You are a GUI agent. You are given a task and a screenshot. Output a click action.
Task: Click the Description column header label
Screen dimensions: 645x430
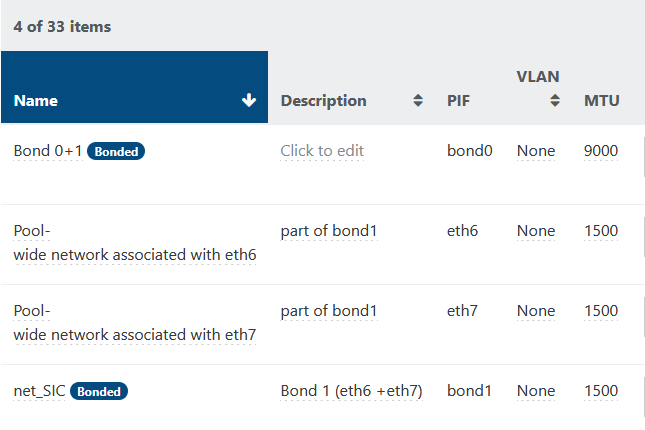click(323, 101)
